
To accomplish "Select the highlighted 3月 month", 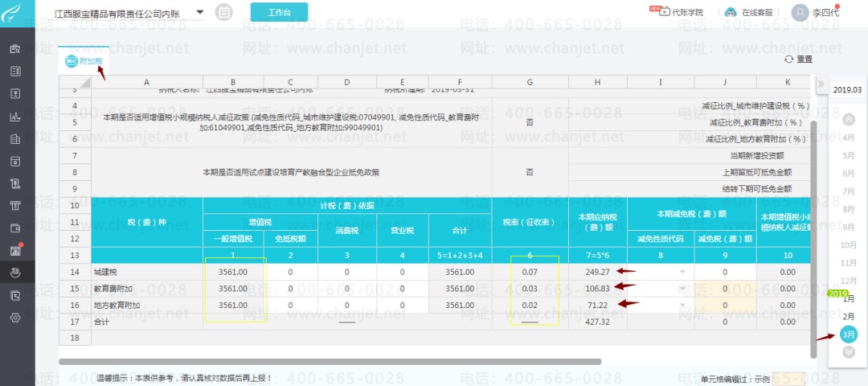I will pos(848,335).
